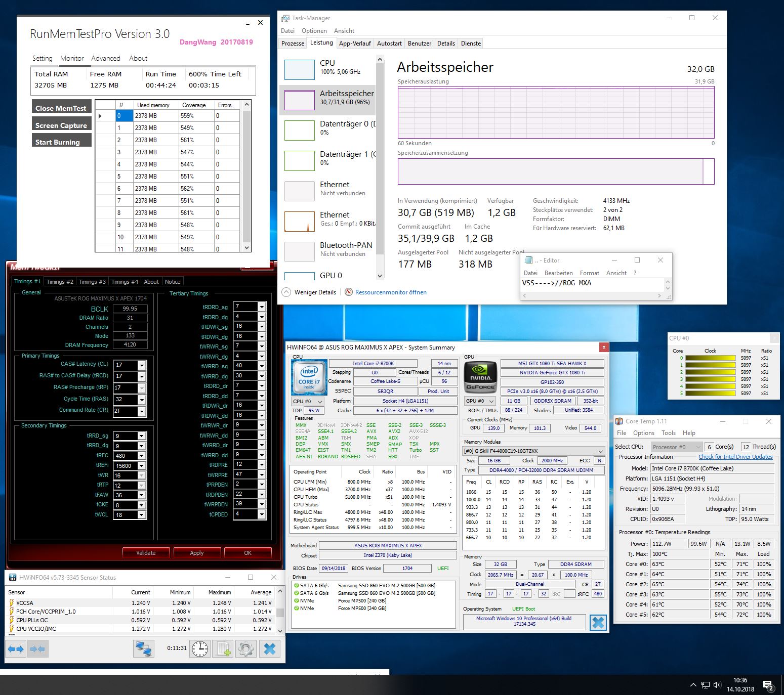Viewport: 784px width, 695px height.
Task: Start logging with the sheet-plus icon
Action: click(223, 648)
